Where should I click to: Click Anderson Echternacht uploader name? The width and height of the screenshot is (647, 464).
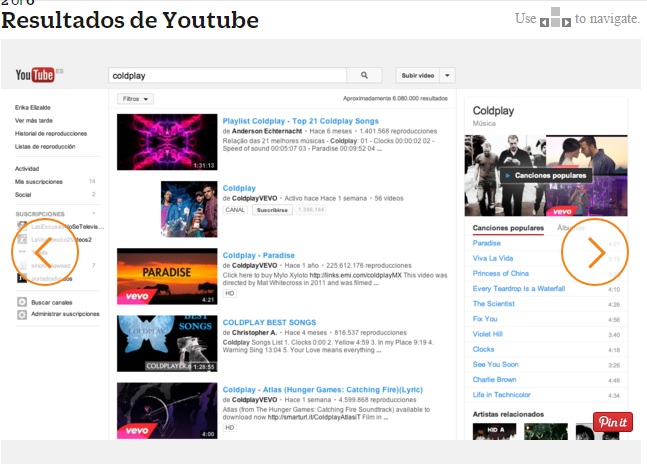[x=267, y=131]
